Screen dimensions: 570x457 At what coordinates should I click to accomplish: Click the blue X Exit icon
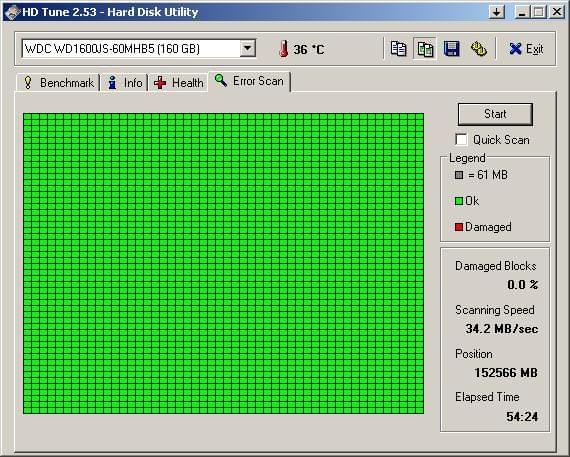(515, 49)
